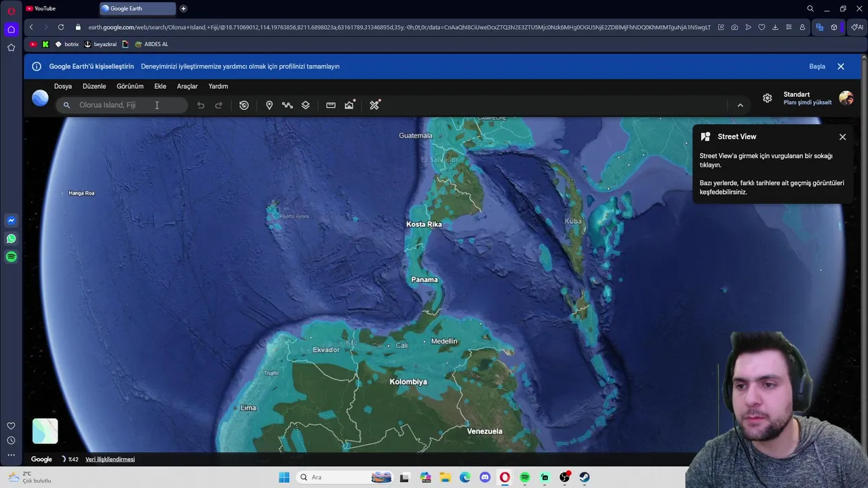Take a snapshot with camera icon

[x=734, y=27]
